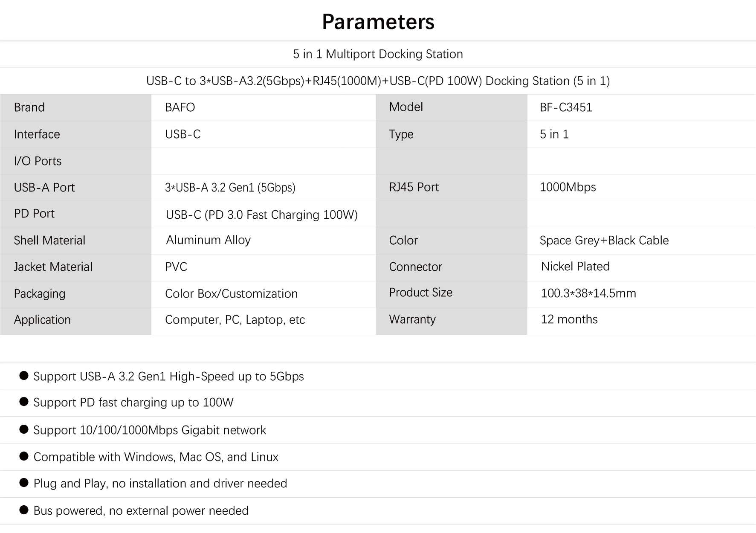Click the model number BF-C3451
The width and height of the screenshot is (756, 533).
click(566, 107)
